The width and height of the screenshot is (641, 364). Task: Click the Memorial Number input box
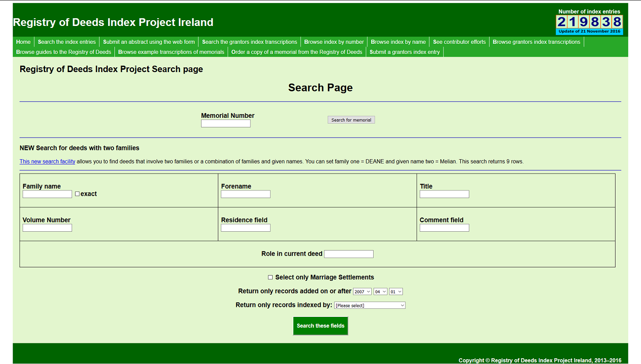(226, 123)
